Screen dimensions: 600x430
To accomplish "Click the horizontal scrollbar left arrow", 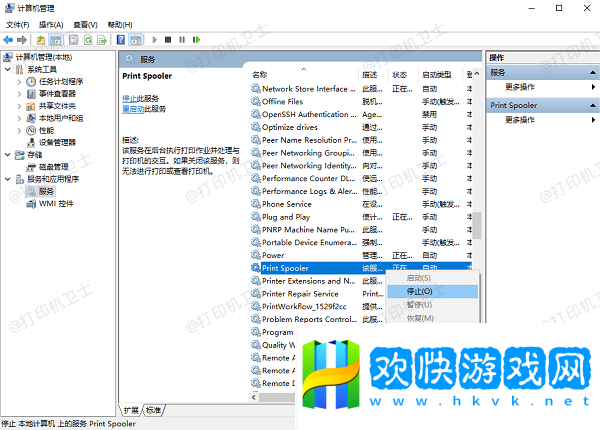I will pyautogui.click(x=254, y=397).
